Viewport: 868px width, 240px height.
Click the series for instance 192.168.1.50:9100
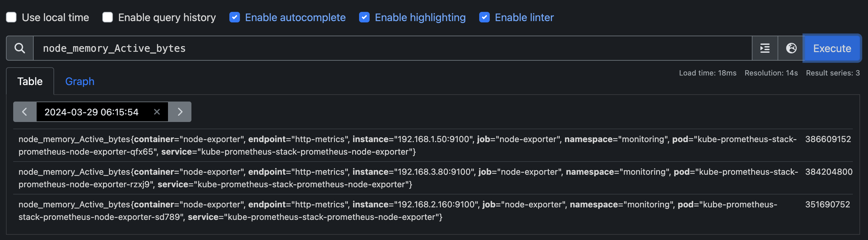tap(404, 145)
